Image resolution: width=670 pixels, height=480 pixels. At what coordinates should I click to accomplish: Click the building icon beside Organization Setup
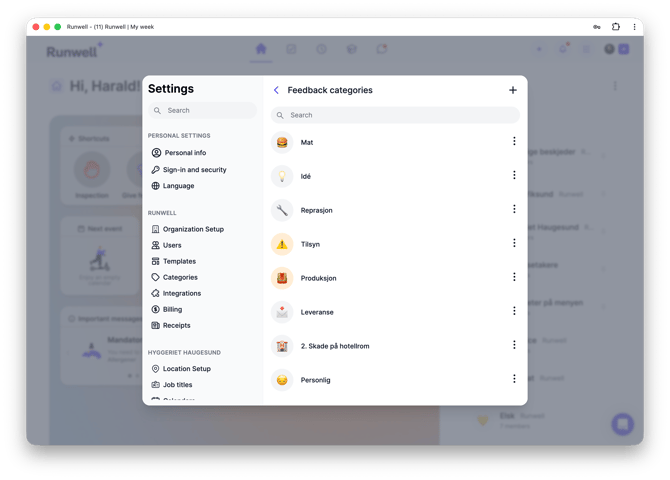coord(156,229)
